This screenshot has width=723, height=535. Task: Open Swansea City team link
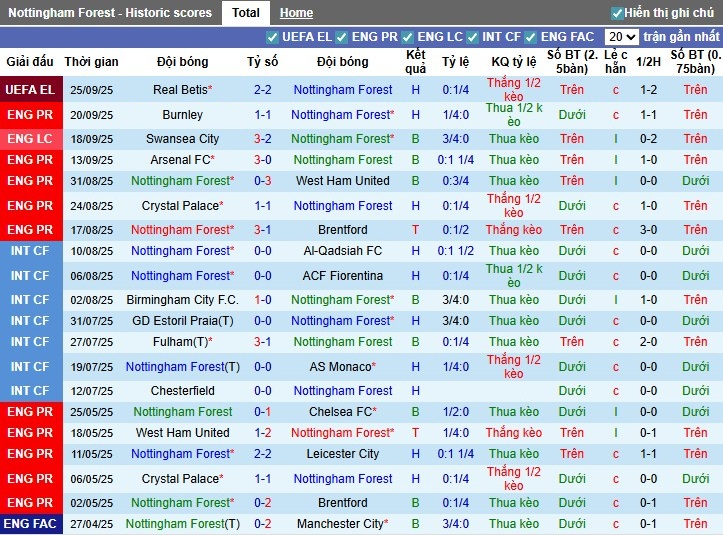click(182, 139)
